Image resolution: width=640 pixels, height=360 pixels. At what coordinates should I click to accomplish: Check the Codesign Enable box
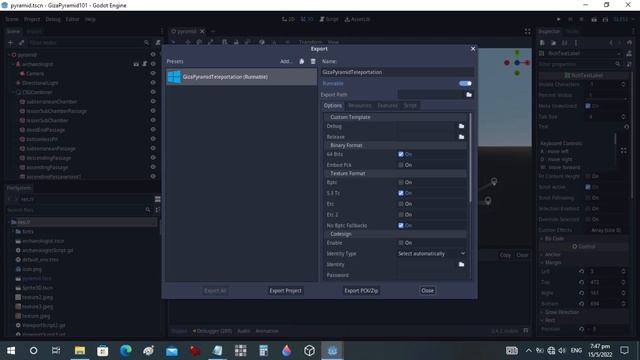click(401, 243)
